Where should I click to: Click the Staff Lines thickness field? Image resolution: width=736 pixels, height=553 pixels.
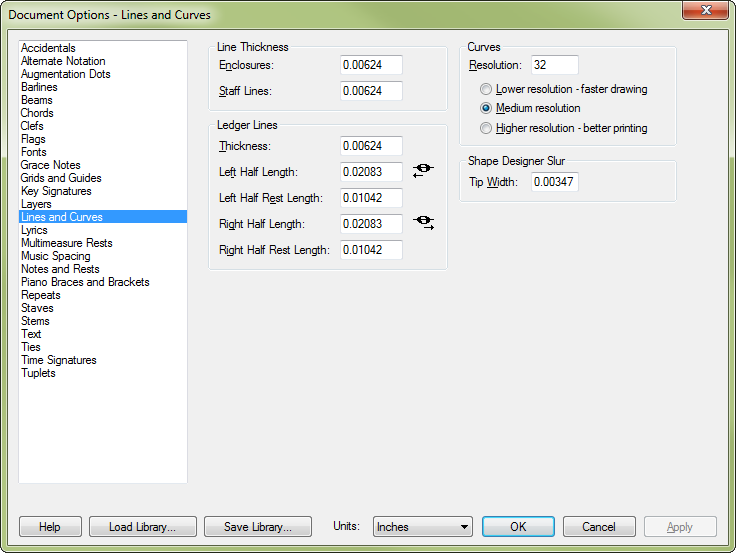point(371,91)
